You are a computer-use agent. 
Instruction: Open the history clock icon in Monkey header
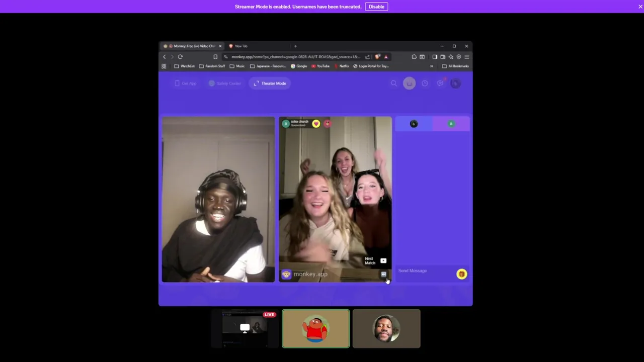pyautogui.click(x=425, y=83)
